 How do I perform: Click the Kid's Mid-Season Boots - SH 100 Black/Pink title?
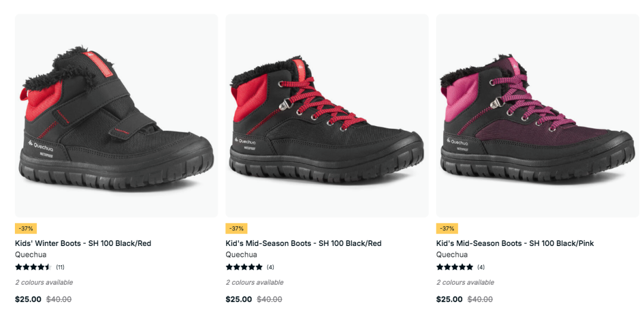coord(515,243)
